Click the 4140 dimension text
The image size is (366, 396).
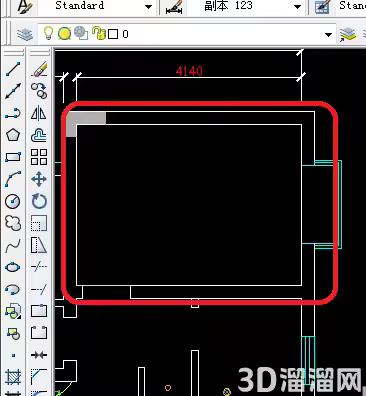tap(189, 71)
